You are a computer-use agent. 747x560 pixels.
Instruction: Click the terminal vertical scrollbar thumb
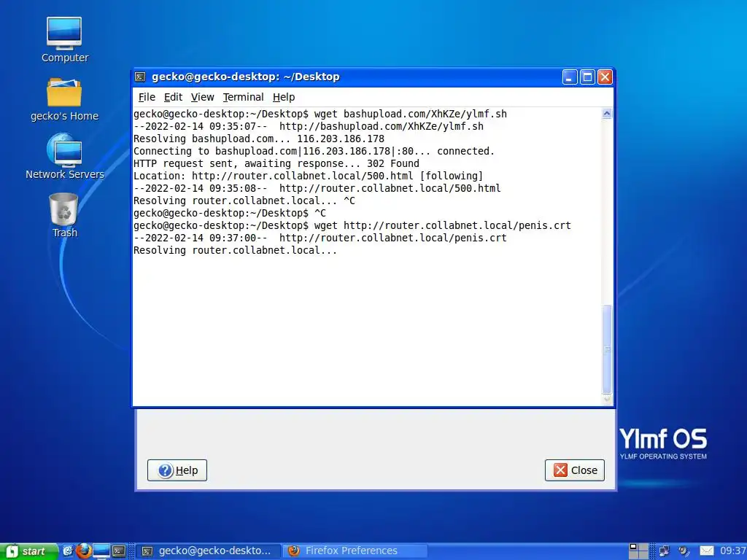(607, 349)
